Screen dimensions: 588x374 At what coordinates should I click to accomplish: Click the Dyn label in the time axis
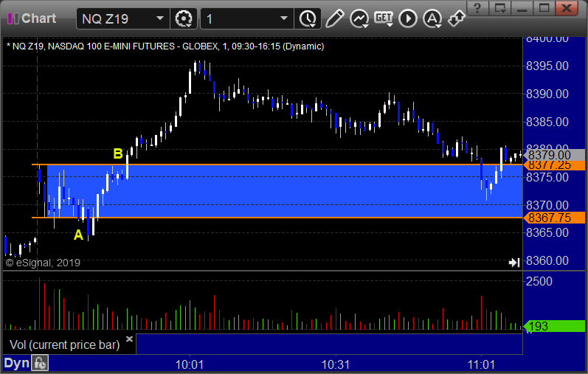[16, 363]
